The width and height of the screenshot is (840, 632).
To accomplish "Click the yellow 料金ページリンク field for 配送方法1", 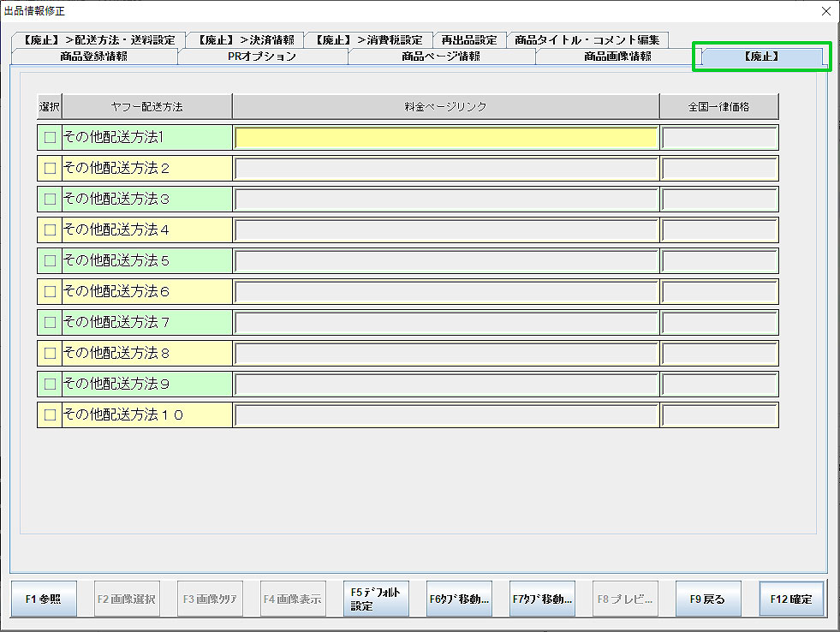I will click(445, 137).
